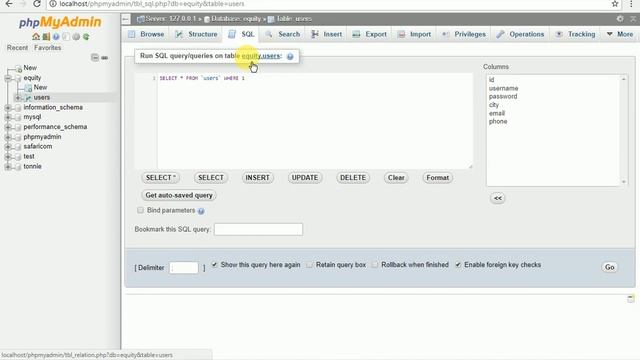Click the Delimiter input field
This screenshot has width=640, height=360.
(x=184, y=268)
